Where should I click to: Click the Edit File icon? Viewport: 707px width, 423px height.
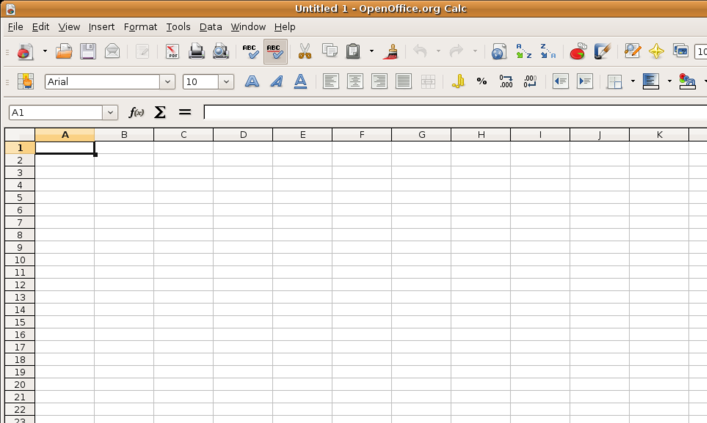(142, 51)
